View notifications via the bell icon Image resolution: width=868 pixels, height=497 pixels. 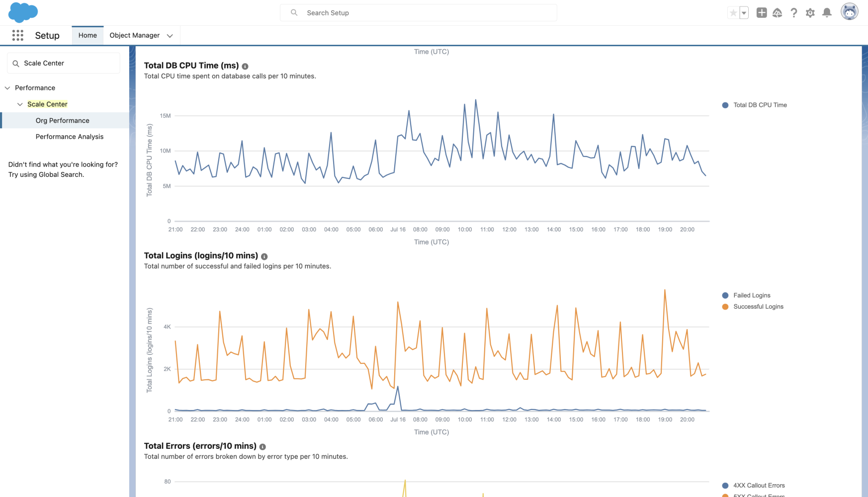[x=827, y=12]
